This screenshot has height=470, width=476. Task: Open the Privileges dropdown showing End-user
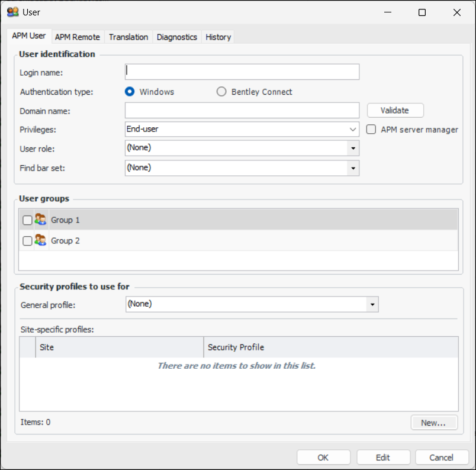click(x=242, y=129)
